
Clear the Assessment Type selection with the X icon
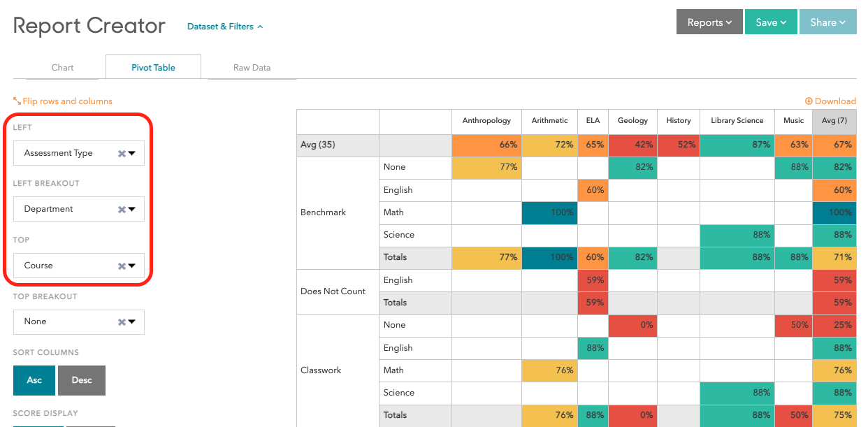[x=122, y=153]
